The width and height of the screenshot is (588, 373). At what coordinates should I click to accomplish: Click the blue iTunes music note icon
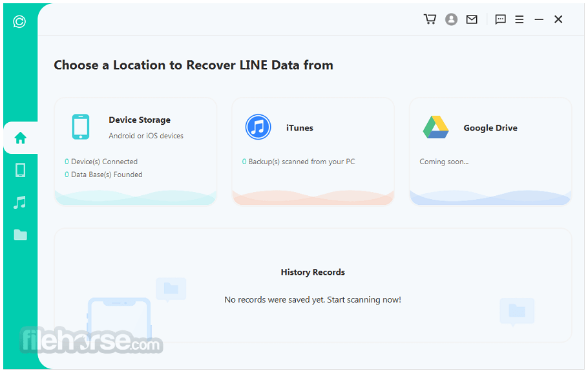[258, 127]
